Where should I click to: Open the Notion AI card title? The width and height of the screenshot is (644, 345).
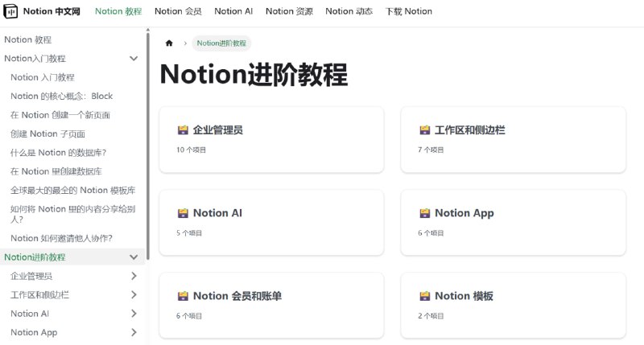coord(217,213)
